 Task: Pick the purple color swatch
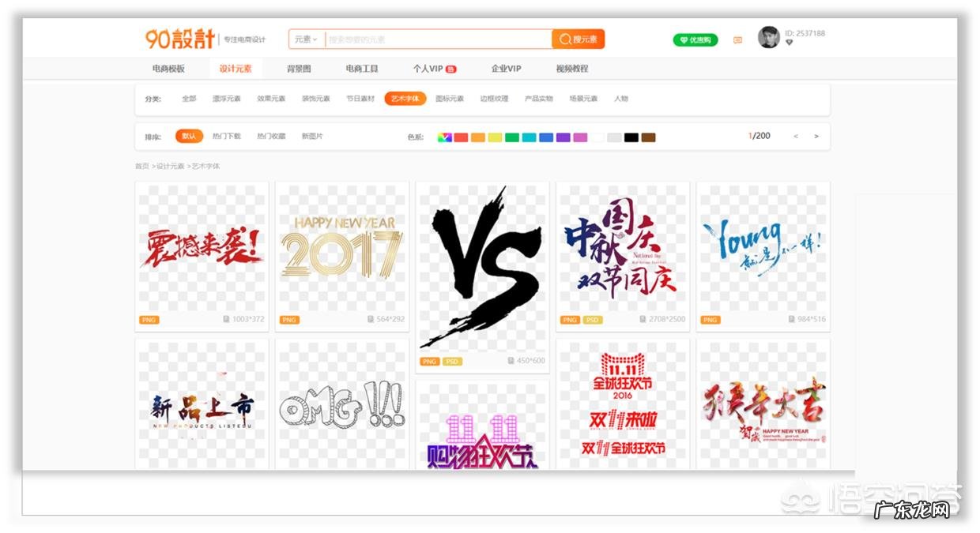tap(563, 137)
